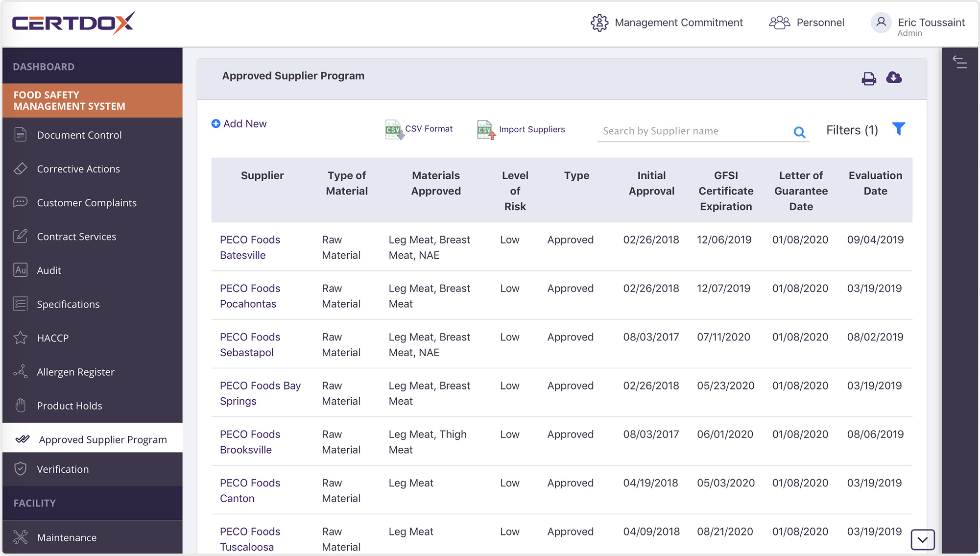Click the search magnifier icon
Image resolution: width=980 pixels, height=556 pixels.
tap(799, 132)
